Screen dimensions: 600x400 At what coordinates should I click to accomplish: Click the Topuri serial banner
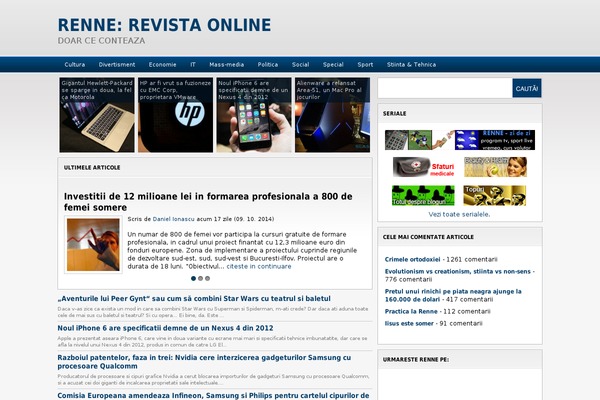494,196
